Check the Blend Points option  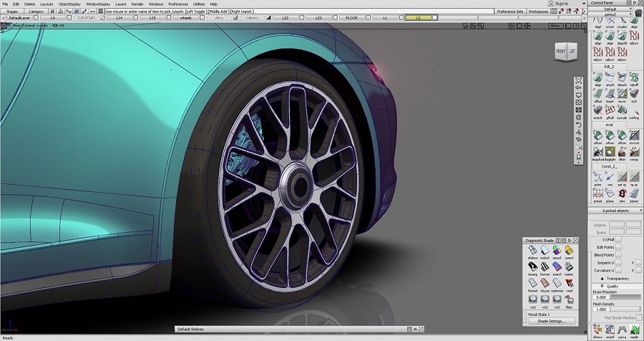coord(618,255)
